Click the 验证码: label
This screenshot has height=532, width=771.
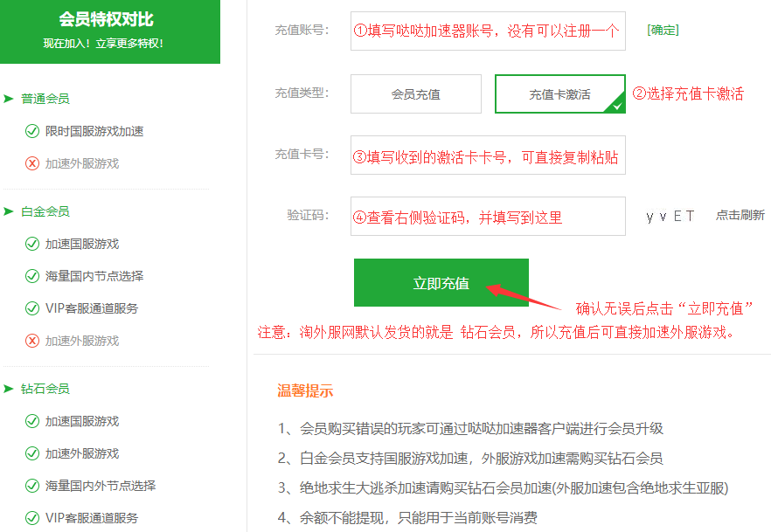click(x=308, y=215)
